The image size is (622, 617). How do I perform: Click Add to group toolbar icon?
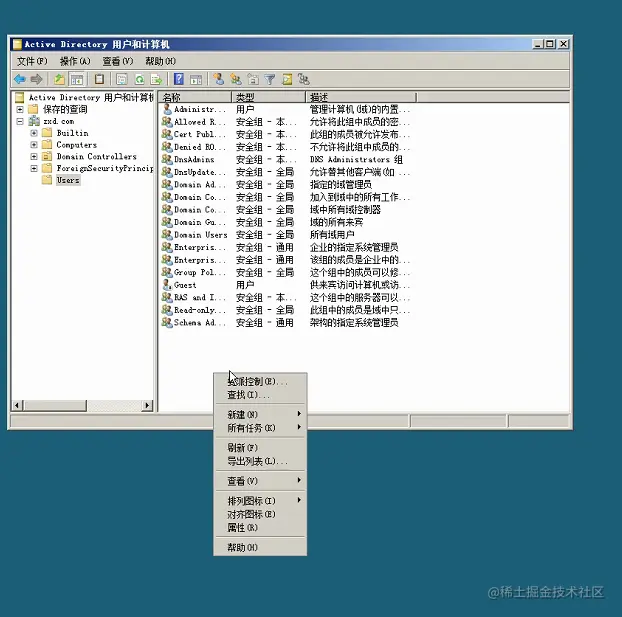[304, 79]
